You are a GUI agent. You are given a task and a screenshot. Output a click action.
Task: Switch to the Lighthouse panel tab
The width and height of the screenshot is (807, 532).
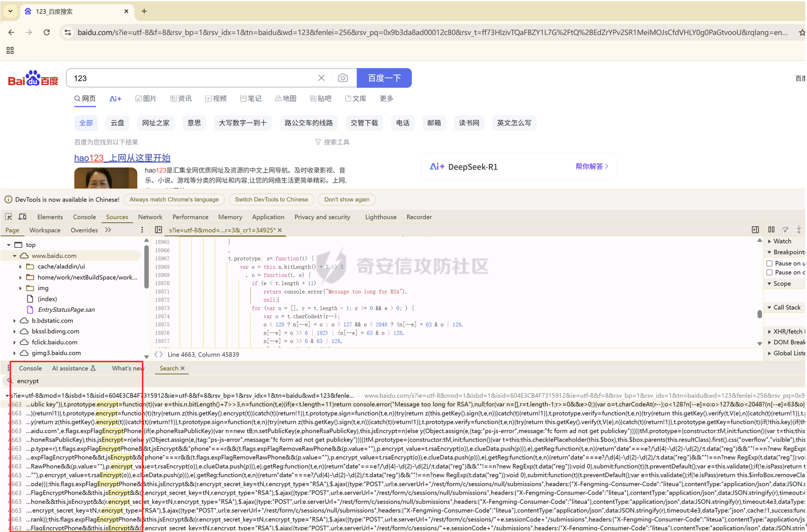381,217
